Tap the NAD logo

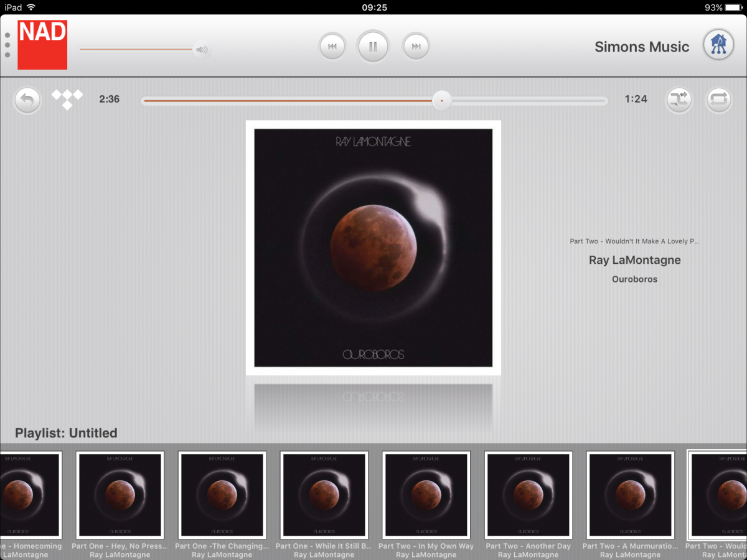point(42,45)
